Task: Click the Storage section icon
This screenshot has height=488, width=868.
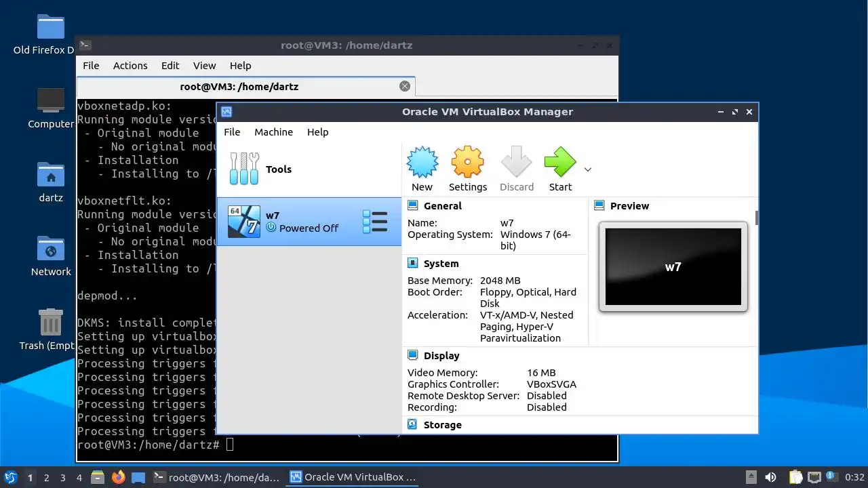Action: coord(412,424)
